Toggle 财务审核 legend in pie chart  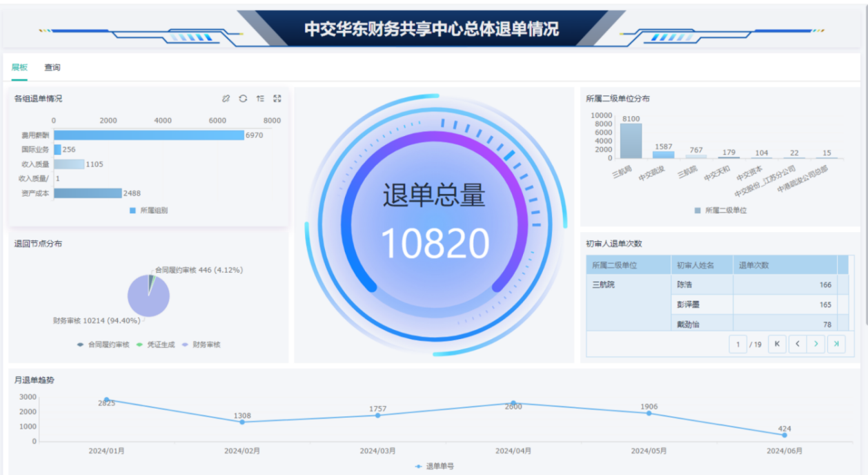[x=201, y=345]
